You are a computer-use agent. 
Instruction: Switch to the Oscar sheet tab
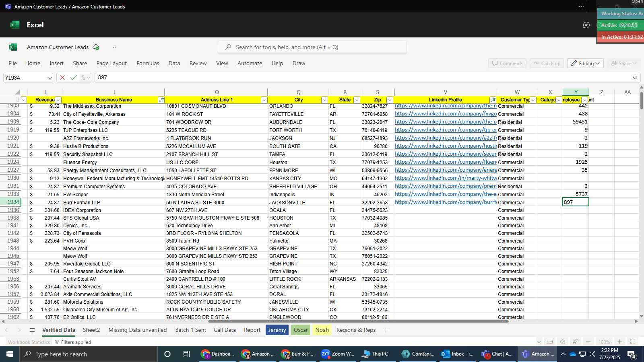pyautogui.click(x=301, y=330)
